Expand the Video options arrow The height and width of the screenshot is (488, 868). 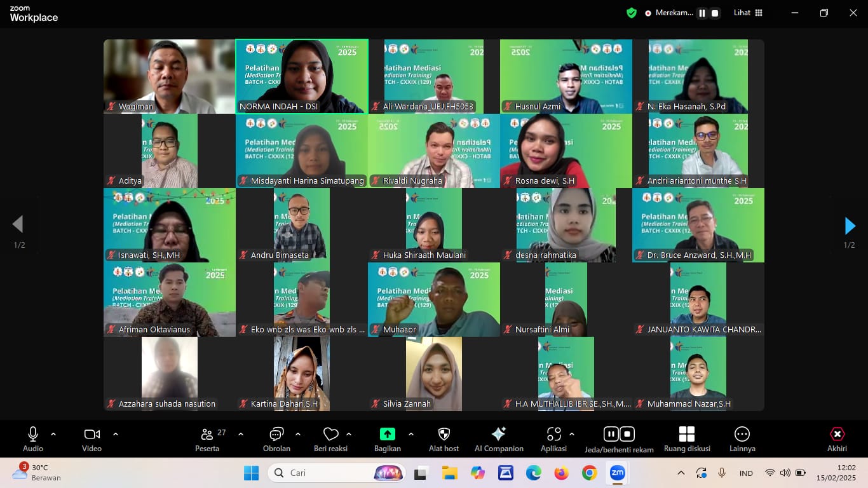click(x=116, y=434)
